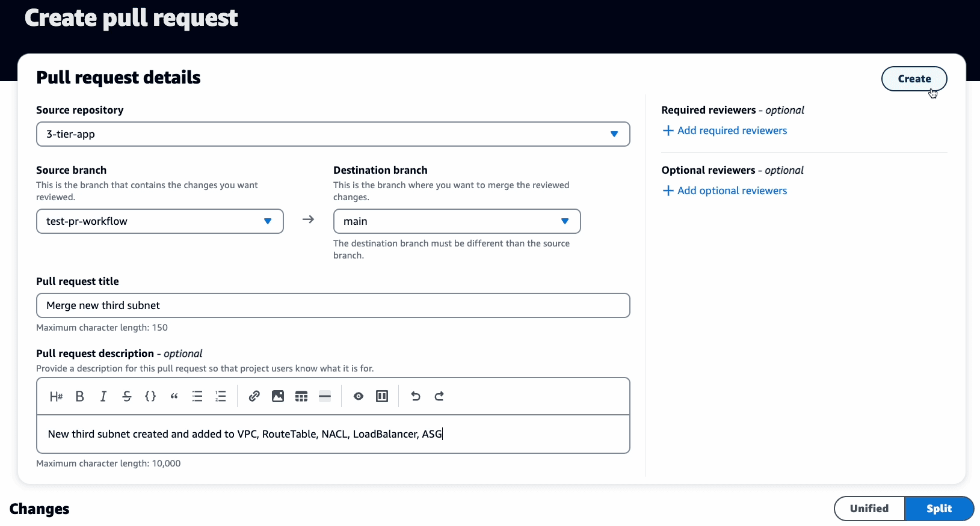Click the 'Pull request title' label

pyautogui.click(x=78, y=281)
